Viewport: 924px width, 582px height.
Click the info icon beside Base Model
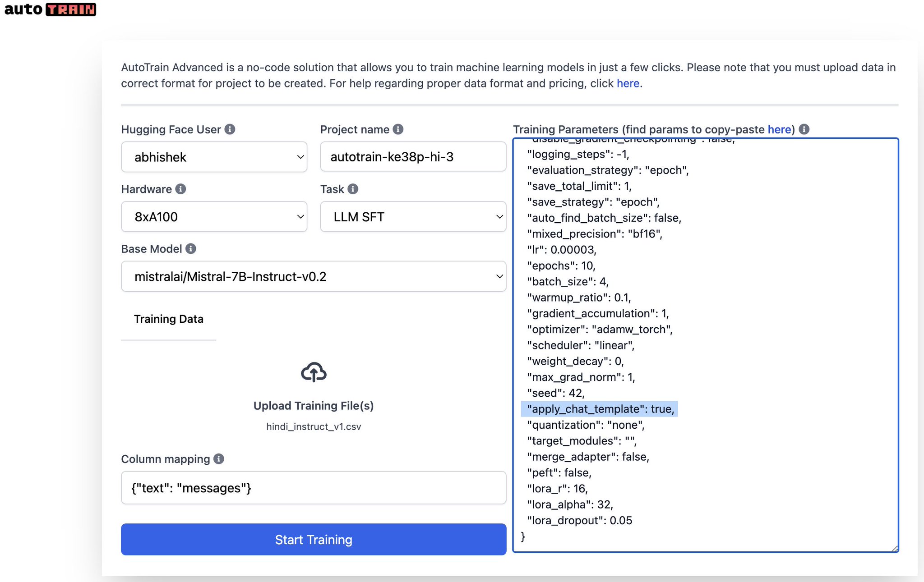click(191, 249)
